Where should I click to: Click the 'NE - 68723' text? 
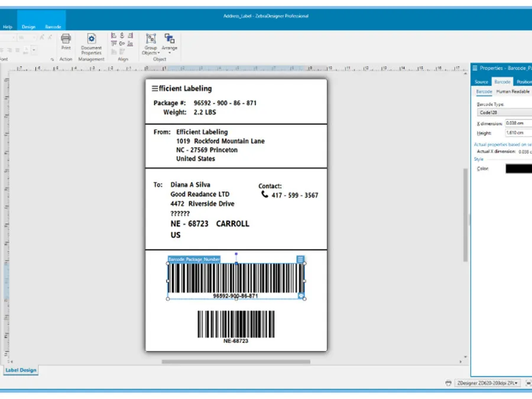click(189, 224)
